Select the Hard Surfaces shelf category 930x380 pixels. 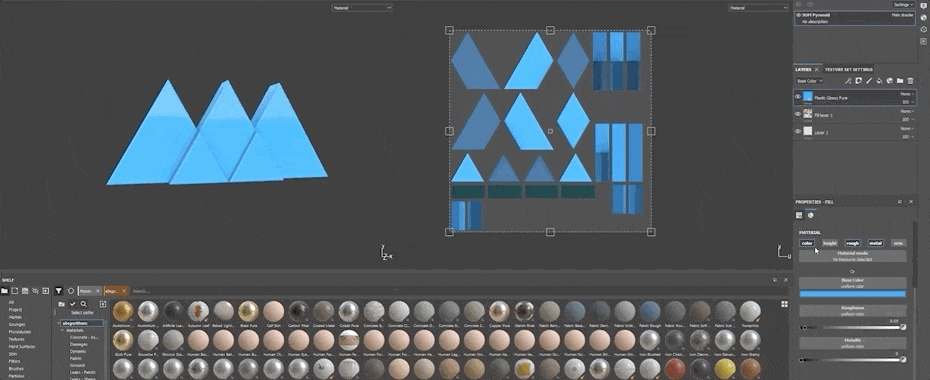(21, 347)
